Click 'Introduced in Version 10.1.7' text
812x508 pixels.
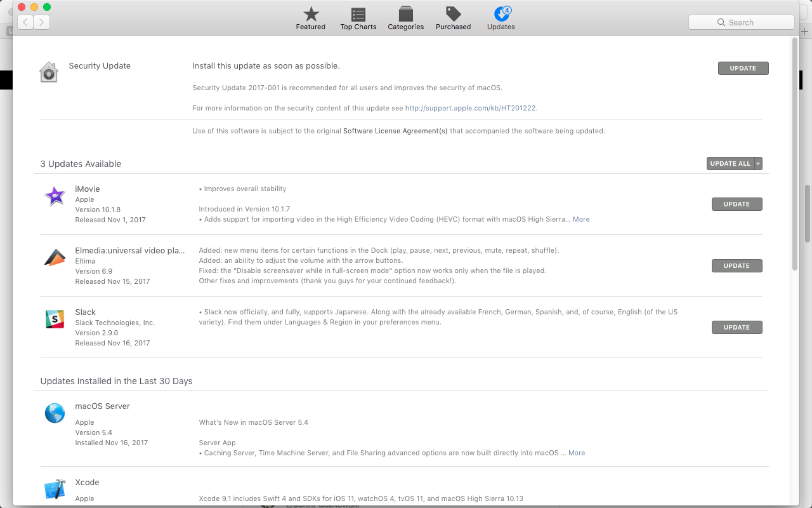point(244,209)
